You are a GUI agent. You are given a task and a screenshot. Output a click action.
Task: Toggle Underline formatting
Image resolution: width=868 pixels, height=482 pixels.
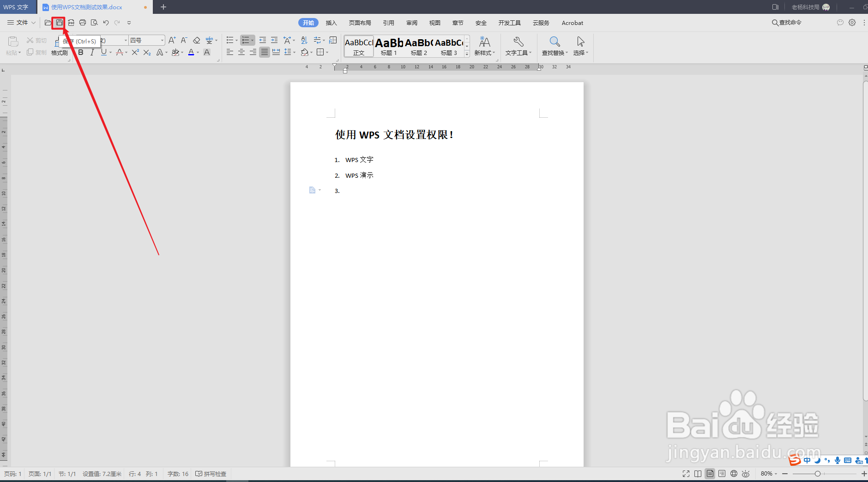tap(104, 52)
